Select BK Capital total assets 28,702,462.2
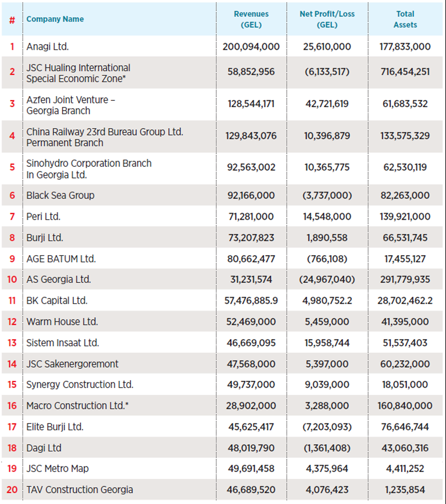 click(405, 301)
